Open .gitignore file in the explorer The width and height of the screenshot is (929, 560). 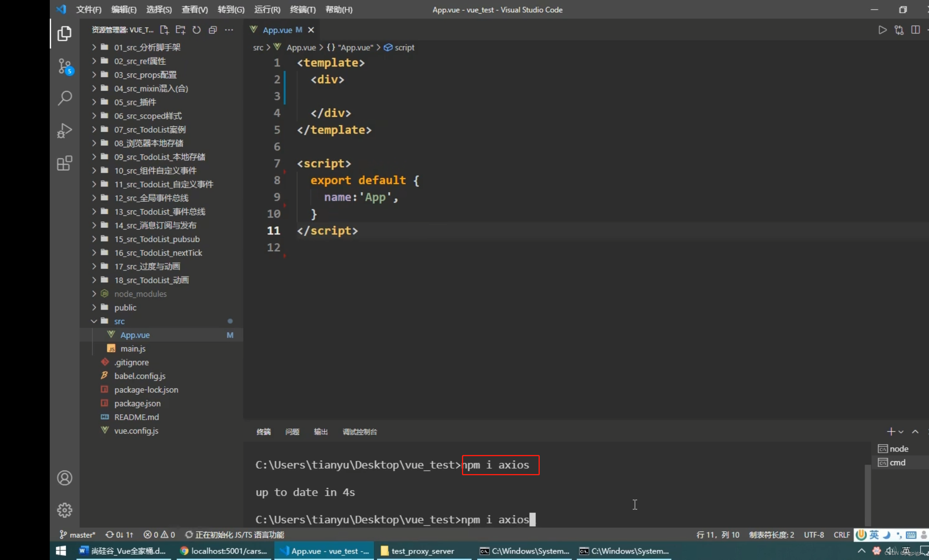pos(161,362)
